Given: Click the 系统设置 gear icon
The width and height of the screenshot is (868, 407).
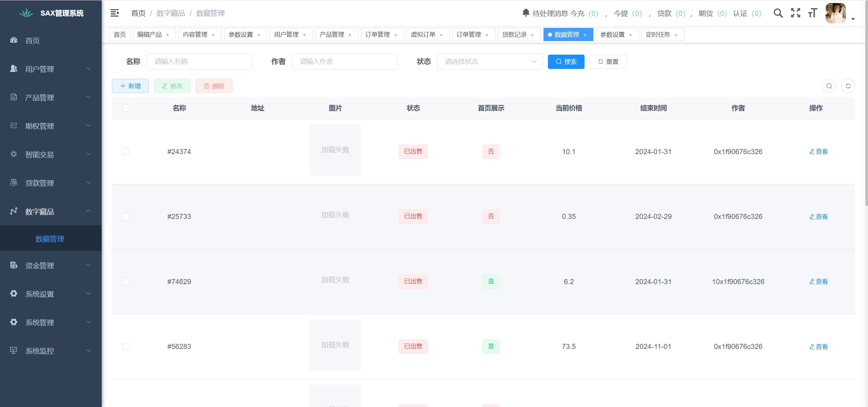Looking at the screenshot, I should point(14,294).
